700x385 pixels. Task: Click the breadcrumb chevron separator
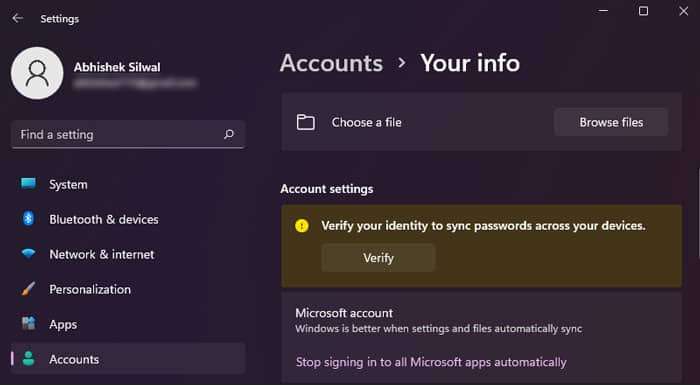point(402,63)
